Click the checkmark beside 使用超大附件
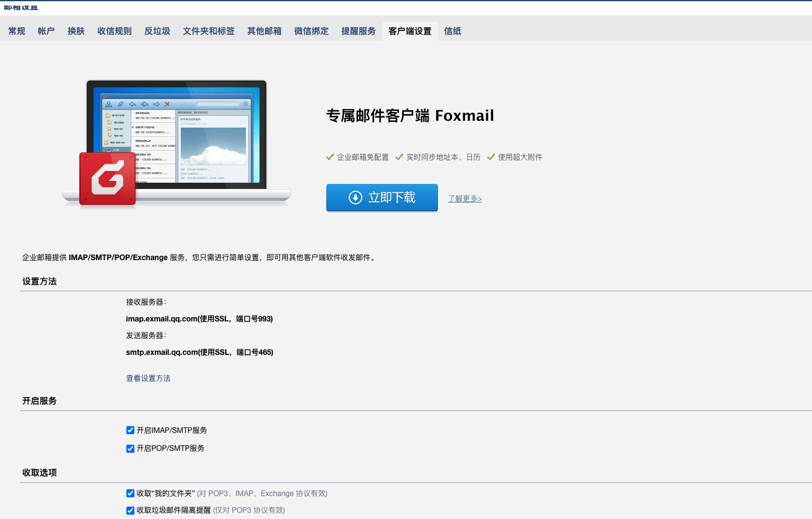Viewport: 812px width, 519px height. click(491, 157)
